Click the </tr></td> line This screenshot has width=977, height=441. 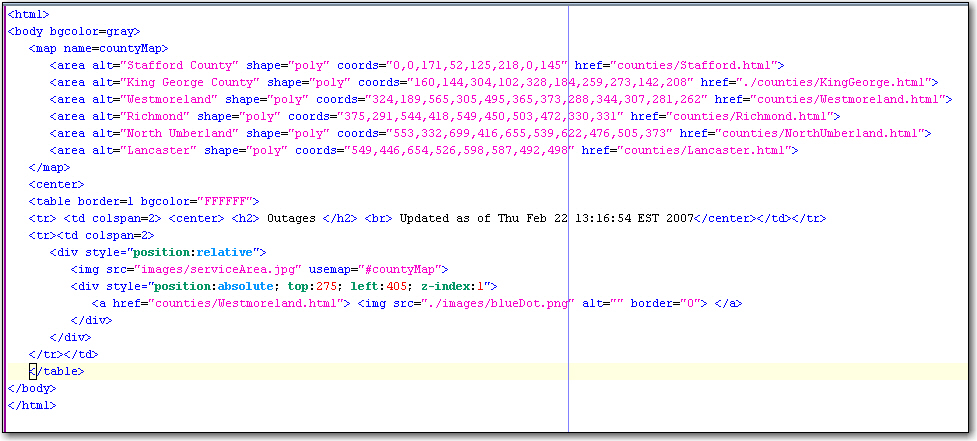pyautogui.click(x=64, y=354)
